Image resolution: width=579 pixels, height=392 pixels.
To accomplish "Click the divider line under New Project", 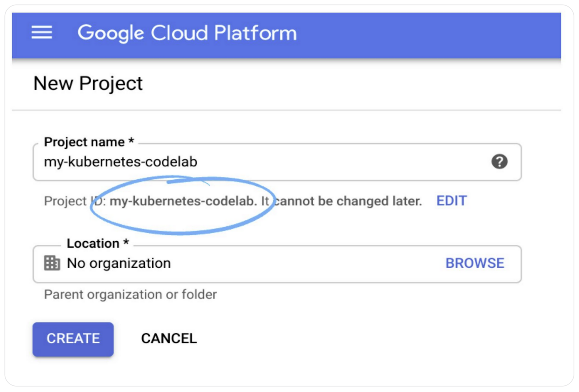I will pyautogui.click(x=286, y=110).
